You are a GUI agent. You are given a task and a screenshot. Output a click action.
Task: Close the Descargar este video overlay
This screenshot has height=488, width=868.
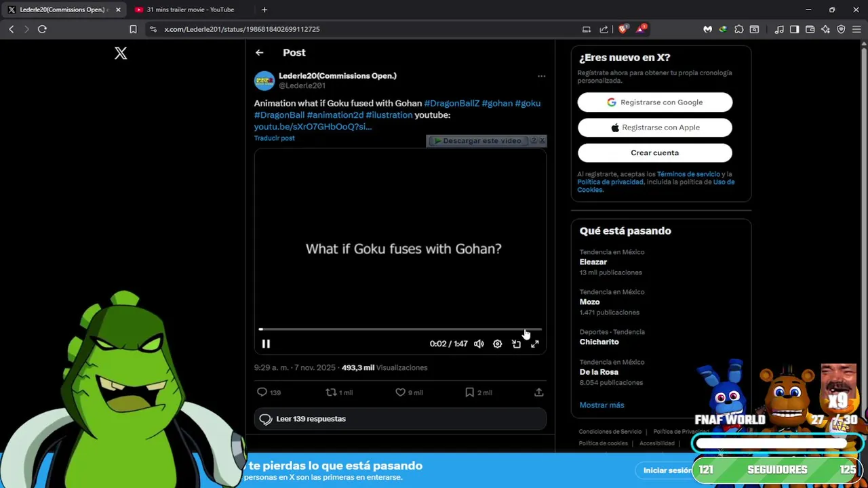coord(542,141)
